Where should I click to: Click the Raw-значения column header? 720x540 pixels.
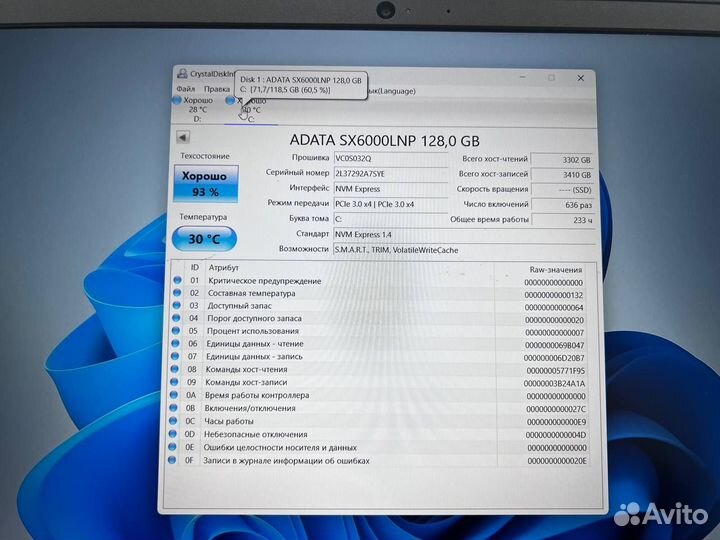point(556,270)
